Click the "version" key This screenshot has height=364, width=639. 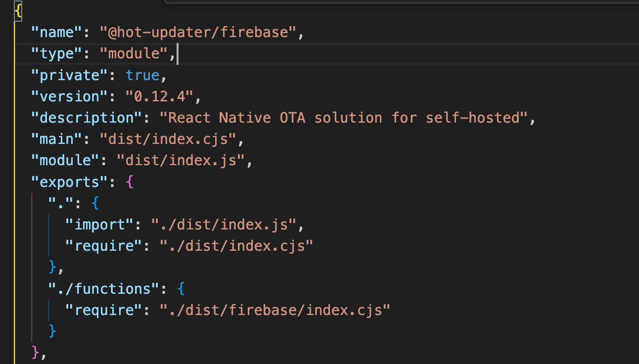(x=69, y=96)
